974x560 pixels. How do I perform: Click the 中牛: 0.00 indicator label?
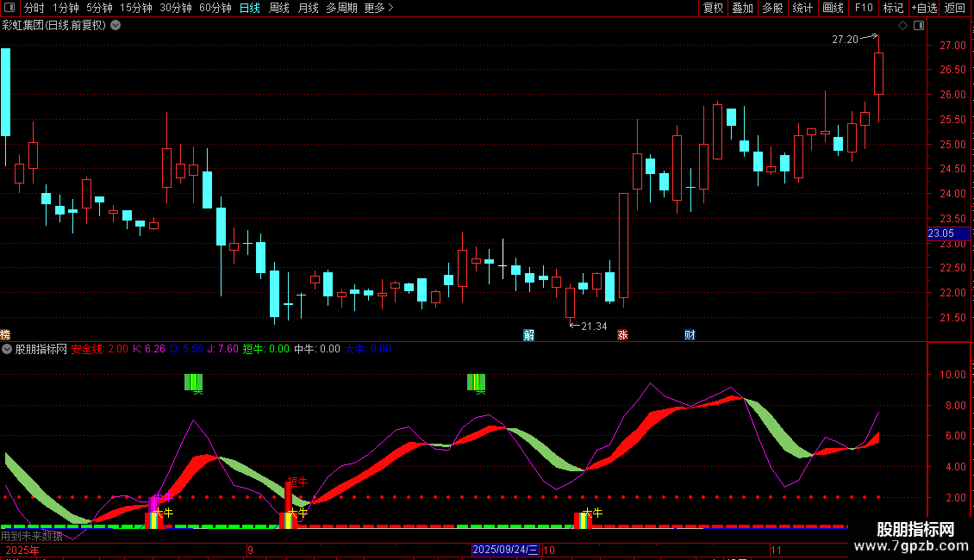317,349
